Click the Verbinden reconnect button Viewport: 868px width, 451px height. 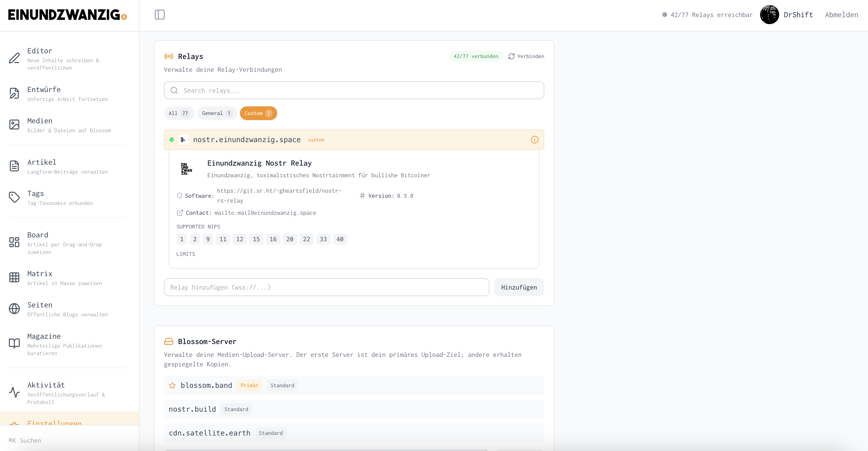click(526, 56)
